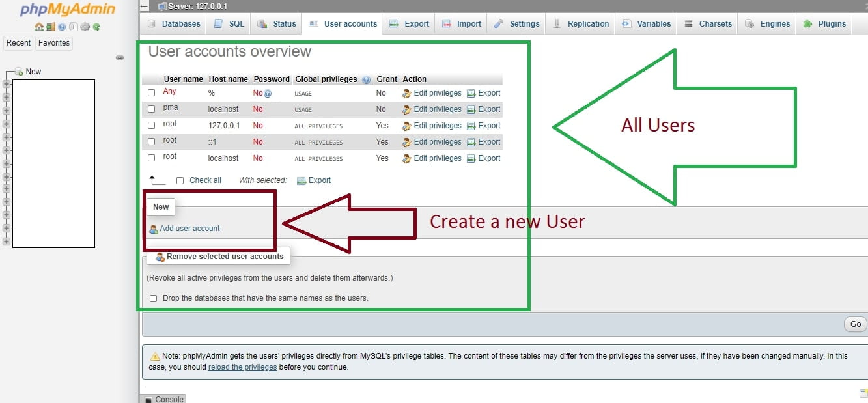
Task: Switch to the Replication tab
Action: tap(581, 24)
